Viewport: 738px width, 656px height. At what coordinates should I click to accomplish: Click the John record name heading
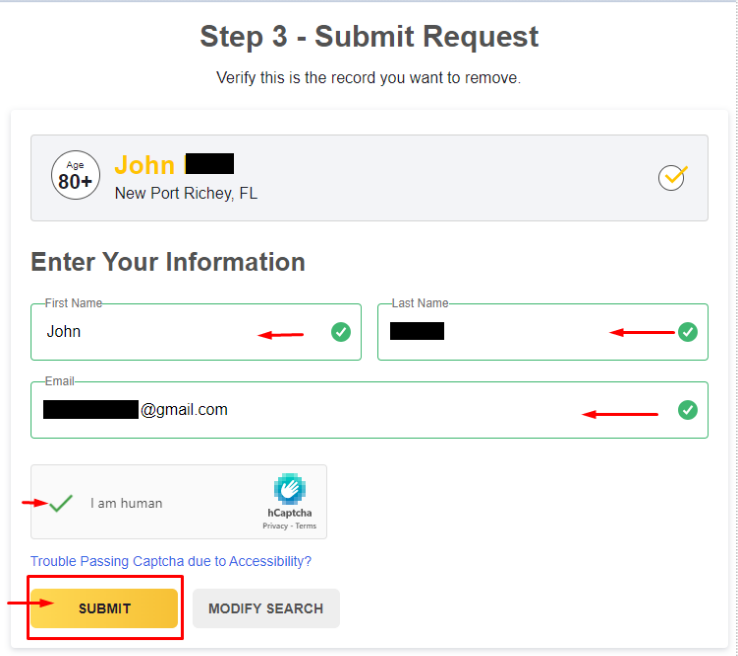pos(145,164)
